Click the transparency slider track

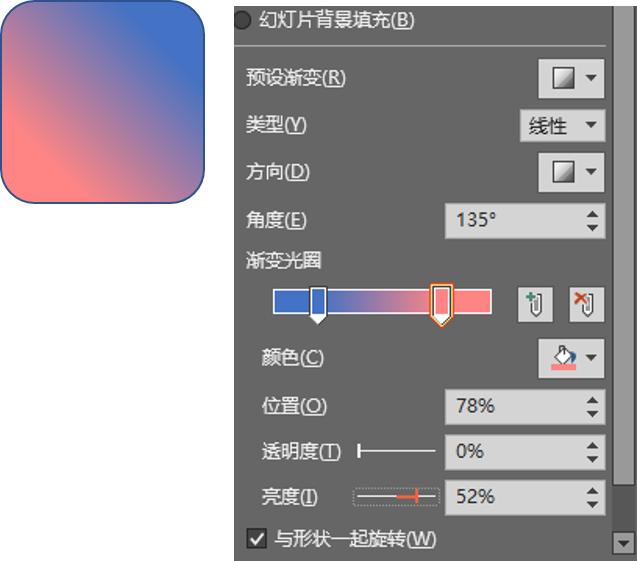click(397, 451)
